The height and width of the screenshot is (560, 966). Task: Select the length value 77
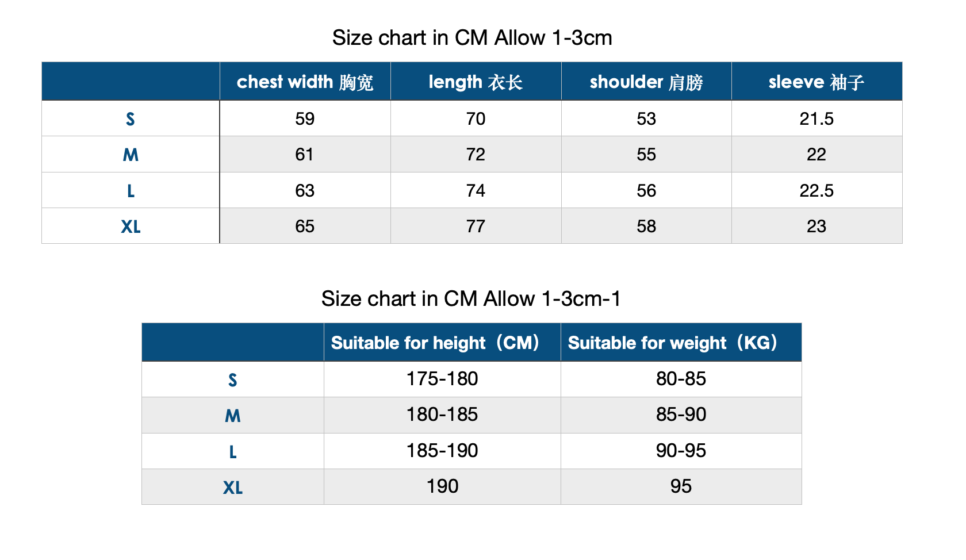(476, 227)
